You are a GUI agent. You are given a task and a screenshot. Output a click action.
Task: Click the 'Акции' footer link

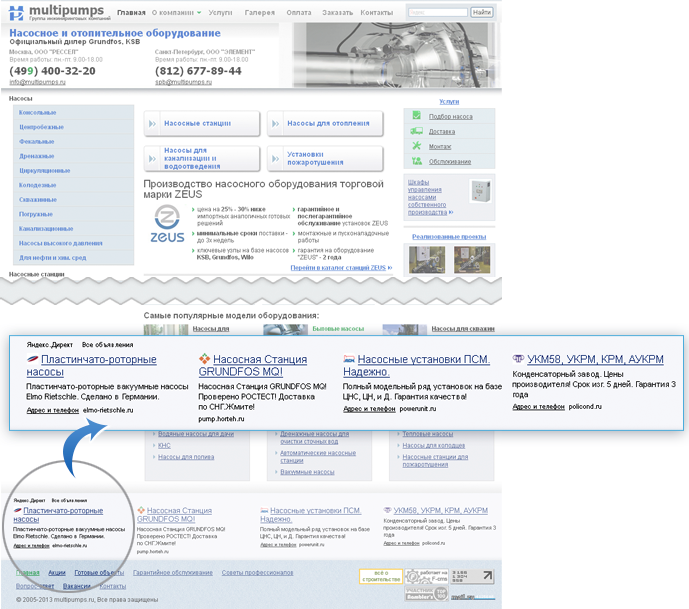click(x=57, y=573)
